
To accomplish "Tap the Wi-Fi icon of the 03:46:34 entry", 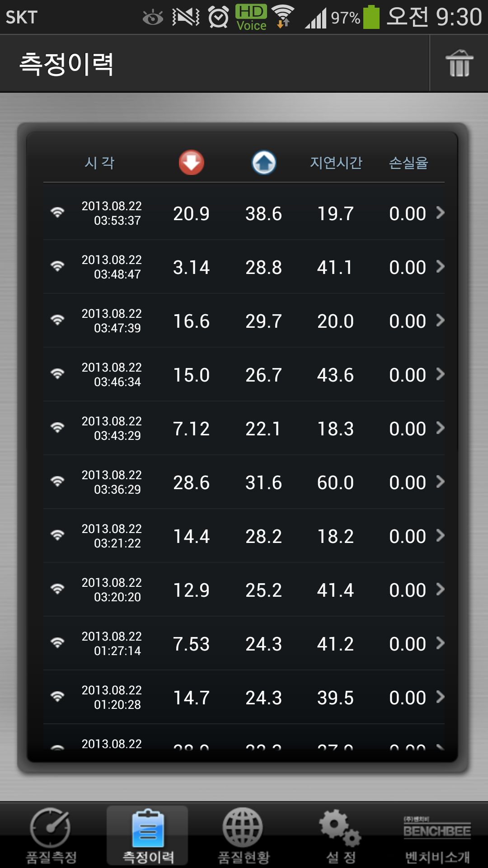I will (57, 374).
